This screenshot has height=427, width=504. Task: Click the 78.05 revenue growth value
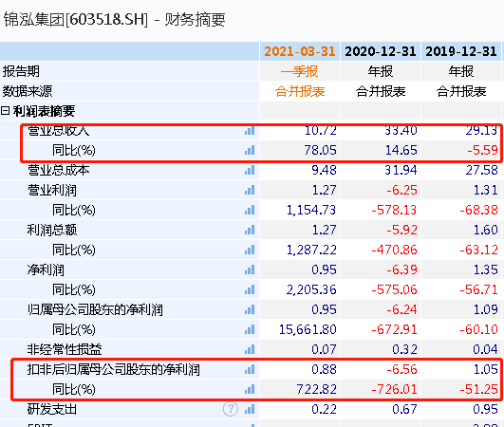(x=320, y=150)
